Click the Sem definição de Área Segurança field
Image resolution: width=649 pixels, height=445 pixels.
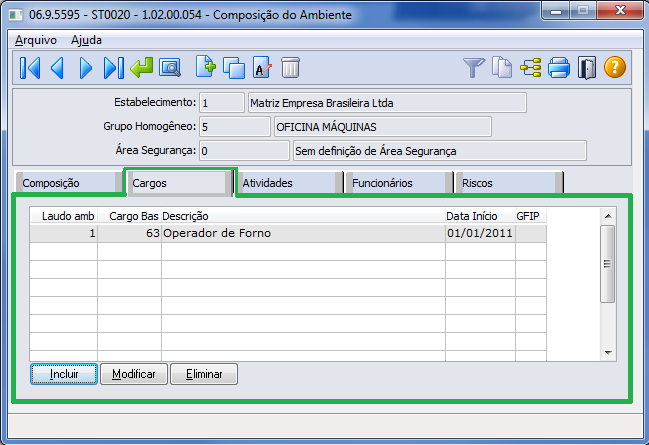440,151
